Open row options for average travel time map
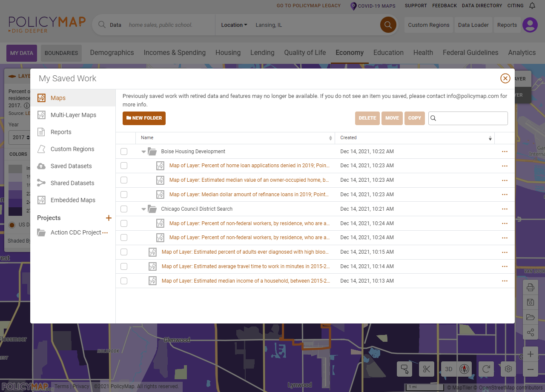The height and width of the screenshot is (392, 545). click(505, 266)
